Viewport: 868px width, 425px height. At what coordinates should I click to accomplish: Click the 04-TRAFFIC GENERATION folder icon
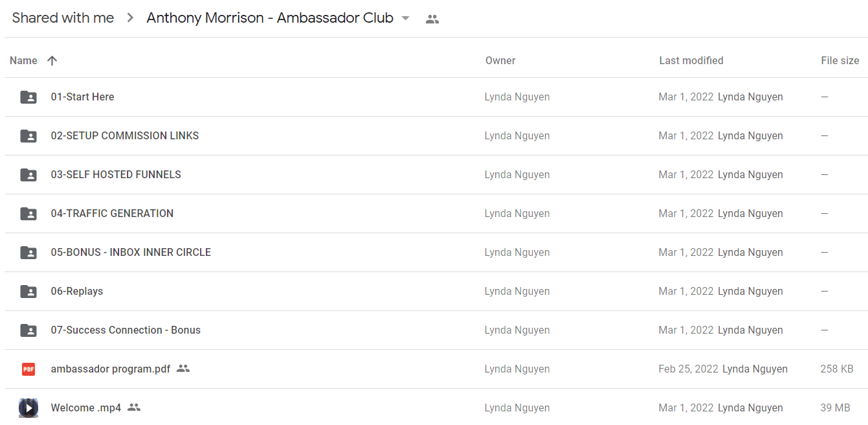coord(28,214)
